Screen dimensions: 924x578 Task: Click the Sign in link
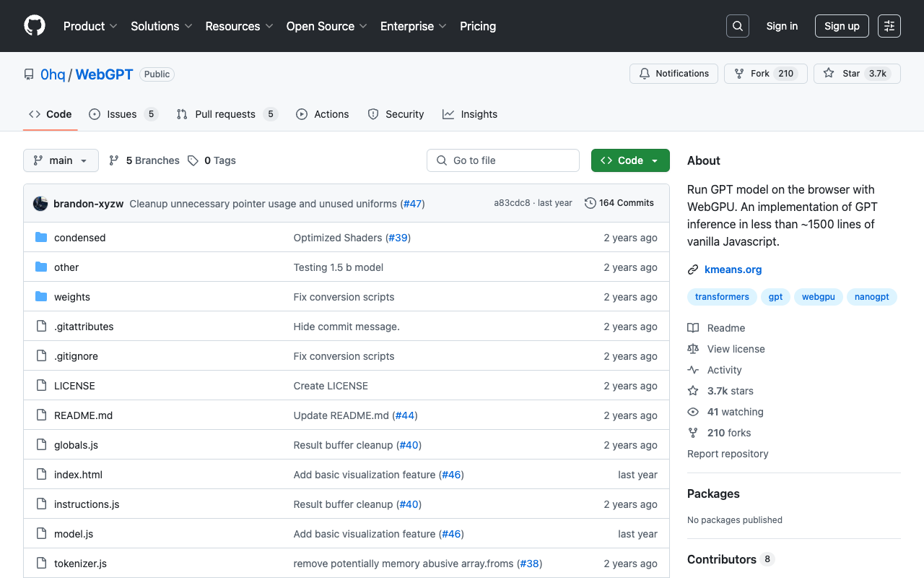point(782,26)
